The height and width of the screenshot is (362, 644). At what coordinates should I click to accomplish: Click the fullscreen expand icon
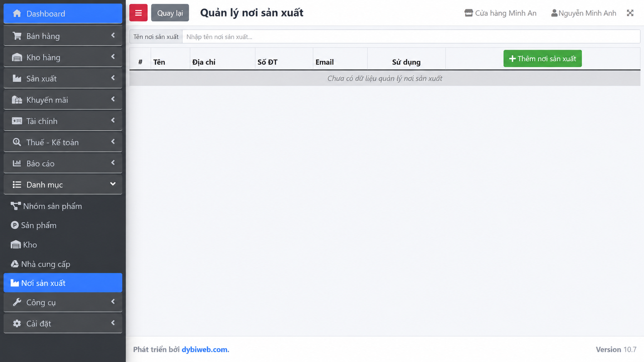coord(630,13)
